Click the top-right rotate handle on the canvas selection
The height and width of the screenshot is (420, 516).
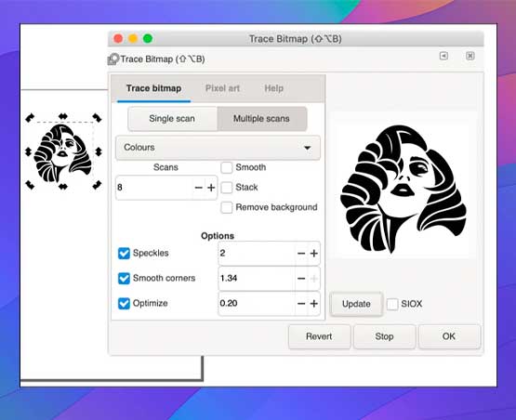(97, 117)
